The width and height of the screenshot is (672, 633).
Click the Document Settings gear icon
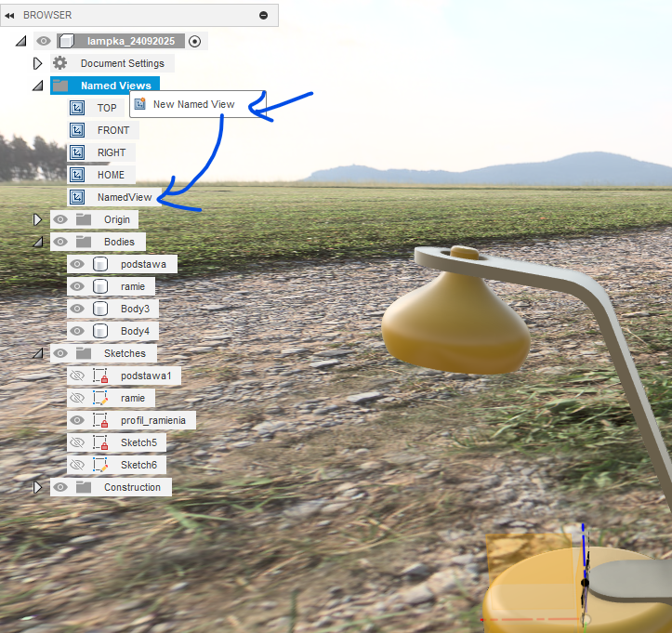60,63
